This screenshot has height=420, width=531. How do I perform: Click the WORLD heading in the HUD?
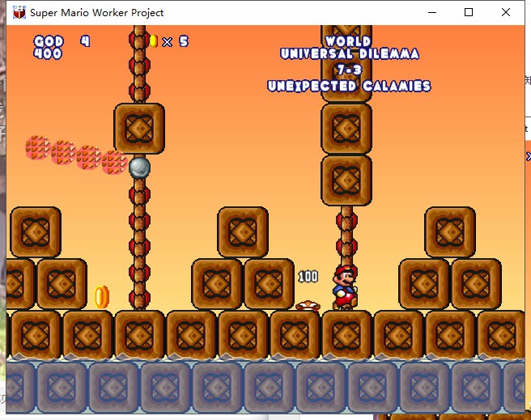pyautogui.click(x=348, y=41)
